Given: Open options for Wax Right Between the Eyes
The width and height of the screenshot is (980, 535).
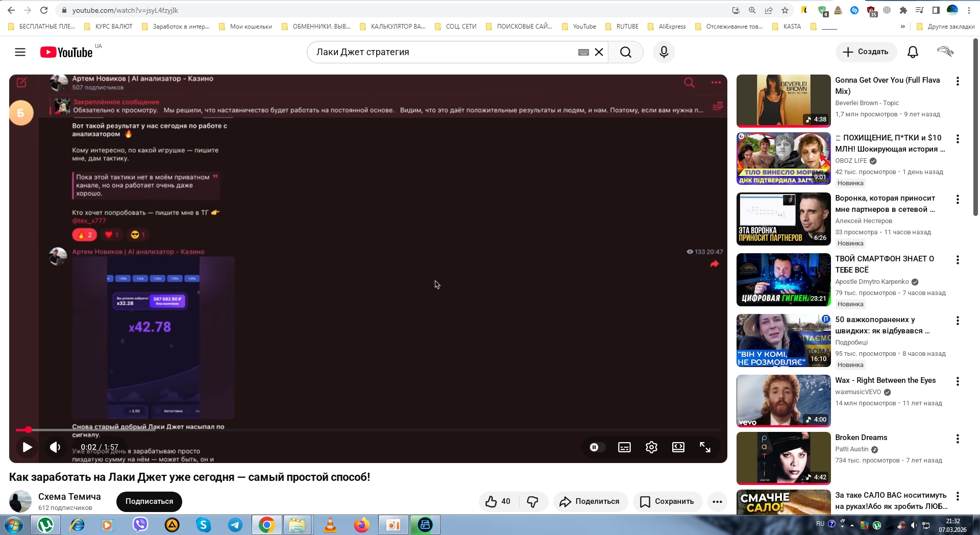Looking at the screenshot, I should [x=958, y=381].
